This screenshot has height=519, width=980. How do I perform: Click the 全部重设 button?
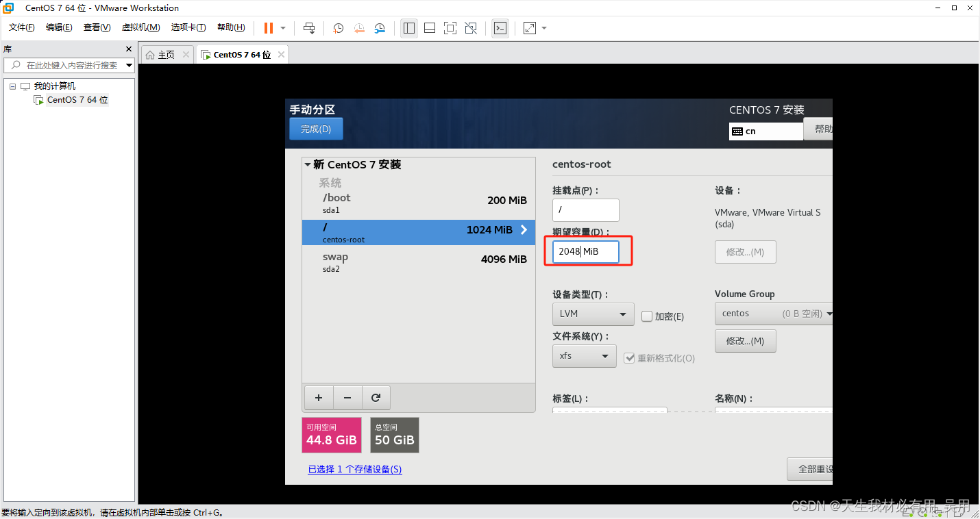(810, 469)
